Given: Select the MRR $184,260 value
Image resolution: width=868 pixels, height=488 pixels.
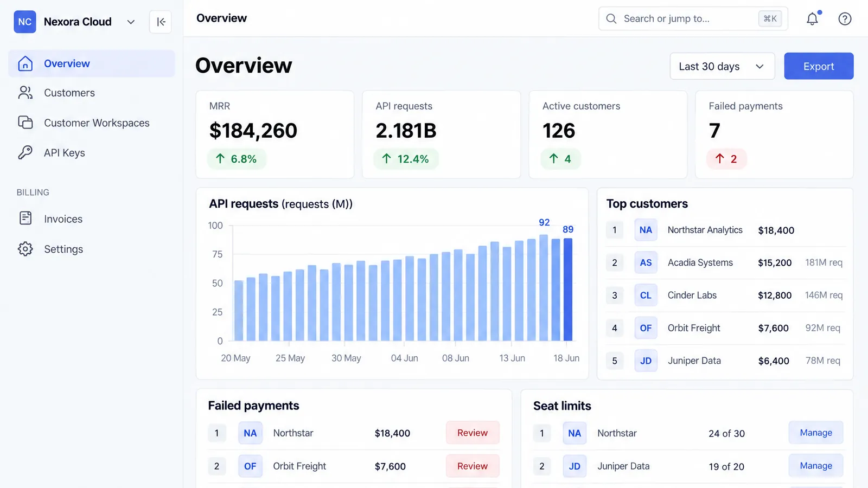Looking at the screenshot, I should (253, 131).
